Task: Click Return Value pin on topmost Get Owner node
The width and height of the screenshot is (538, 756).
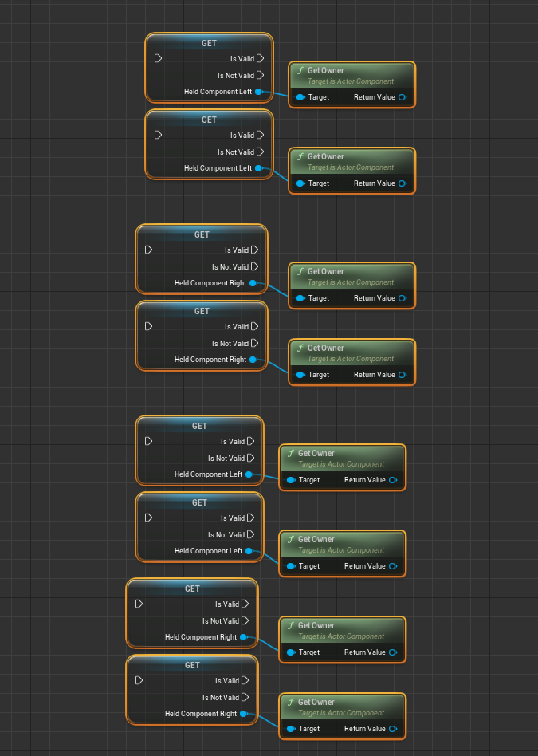Action: (x=403, y=97)
